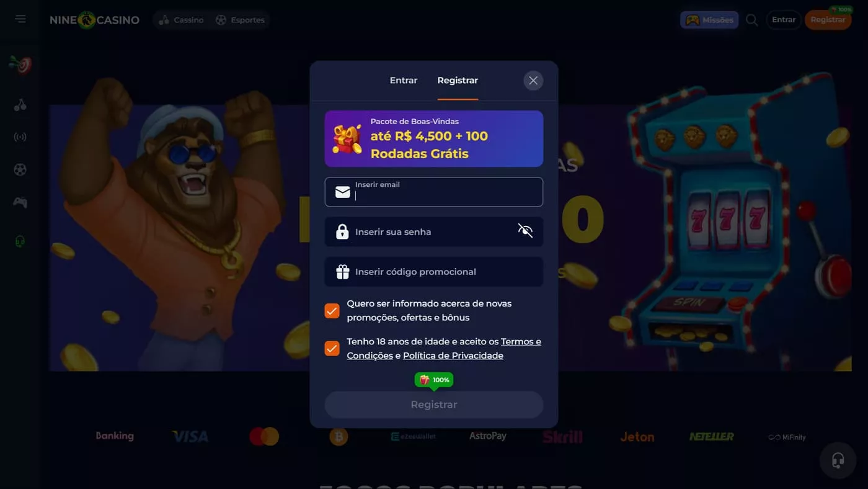The image size is (868, 489).
Task: Click the game controller sidebar icon
Action: (x=20, y=202)
